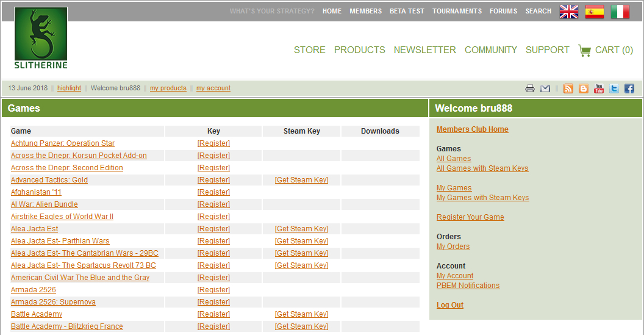Click the Facebook icon
The image size is (644, 335).
click(629, 88)
